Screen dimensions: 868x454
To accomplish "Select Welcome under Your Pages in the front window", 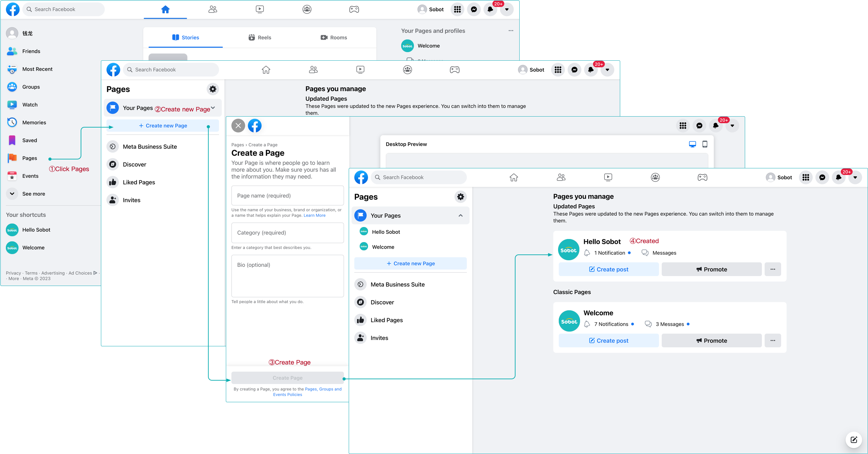I will tap(383, 247).
